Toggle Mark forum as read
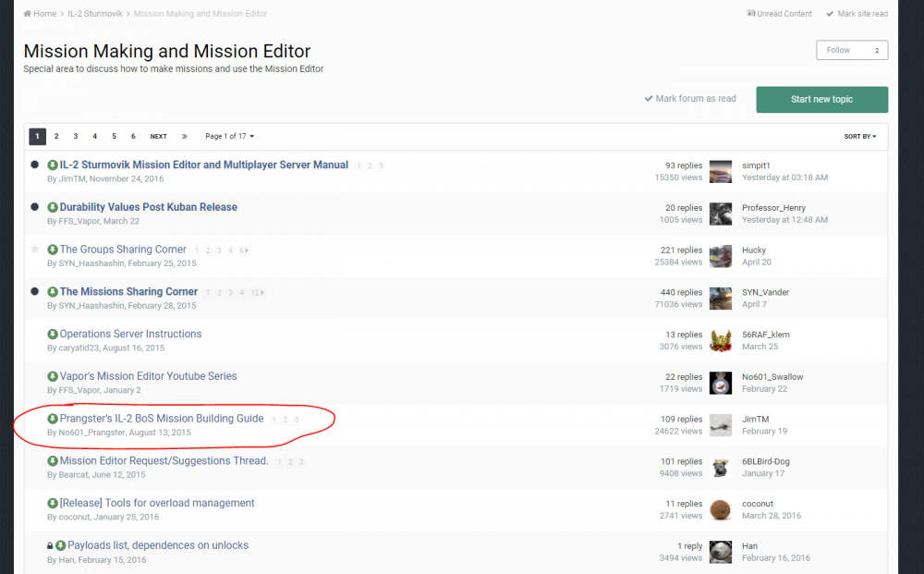 pyautogui.click(x=690, y=99)
